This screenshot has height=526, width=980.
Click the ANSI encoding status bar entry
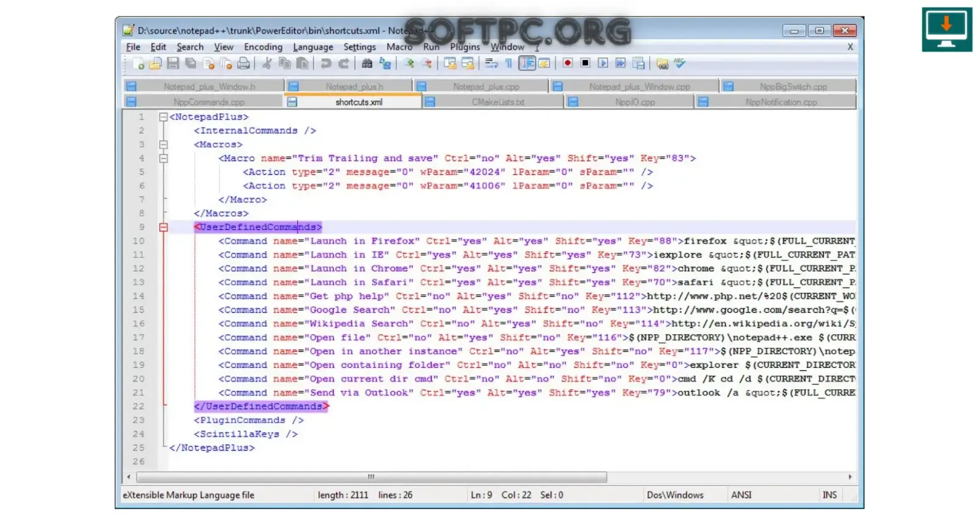[741, 495]
